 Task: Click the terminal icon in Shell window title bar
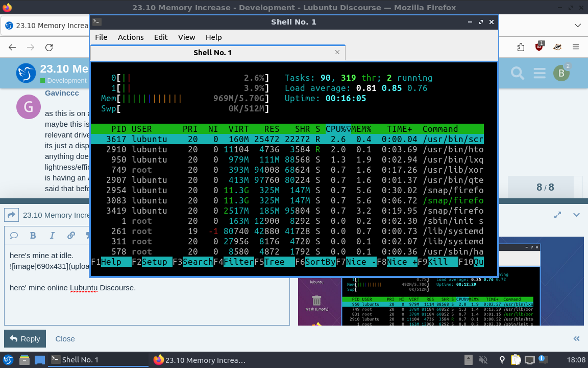(x=97, y=22)
